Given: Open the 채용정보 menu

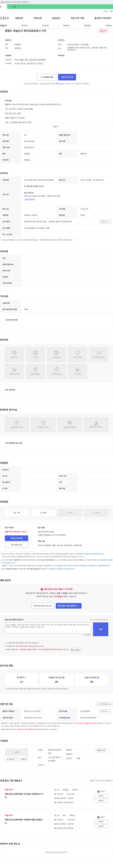Looking at the screenshot, I should click(19, 18).
